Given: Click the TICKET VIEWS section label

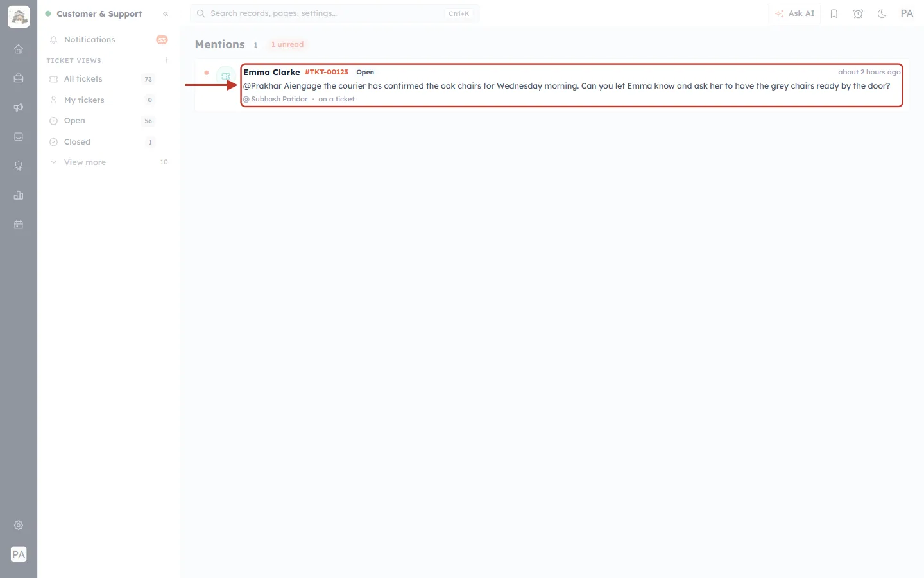Looking at the screenshot, I should point(74,61).
